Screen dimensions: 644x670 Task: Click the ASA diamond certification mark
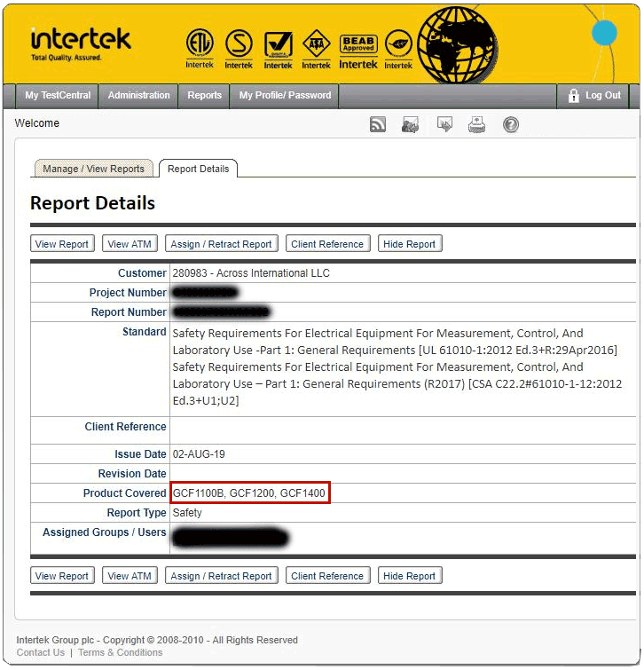pos(316,48)
